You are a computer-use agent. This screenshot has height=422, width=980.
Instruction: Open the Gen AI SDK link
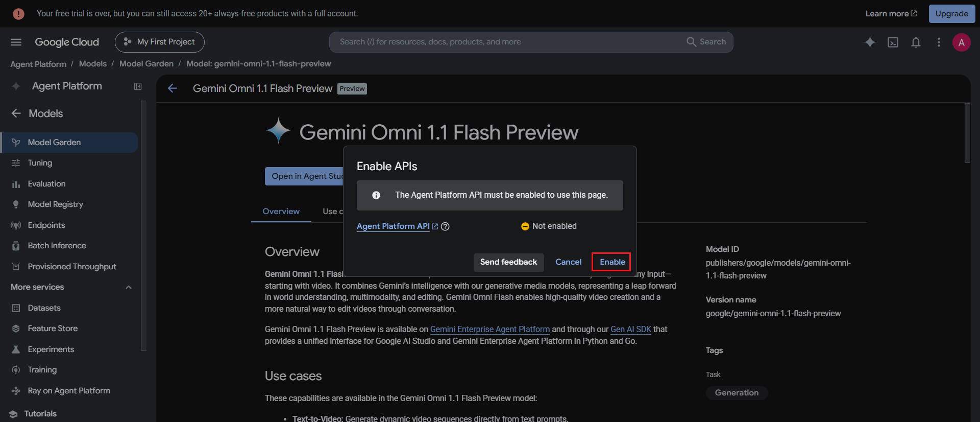coord(631,330)
